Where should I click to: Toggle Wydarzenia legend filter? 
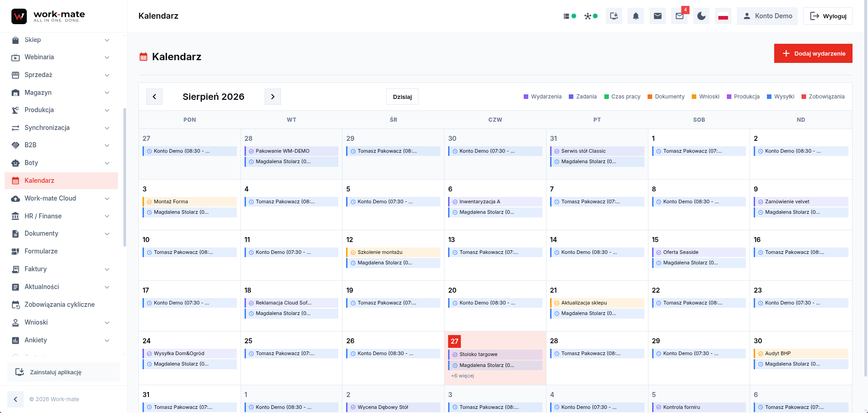pyautogui.click(x=542, y=97)
